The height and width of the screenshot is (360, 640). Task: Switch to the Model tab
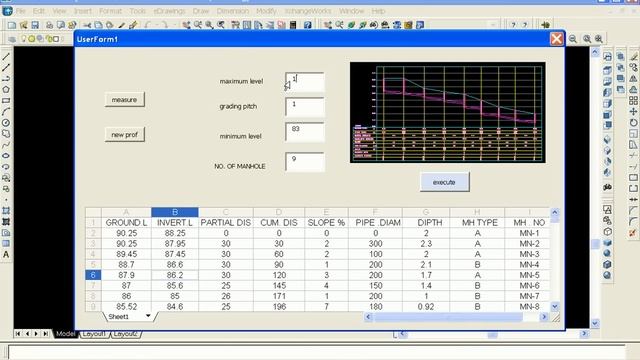click(x=65, y=334)
